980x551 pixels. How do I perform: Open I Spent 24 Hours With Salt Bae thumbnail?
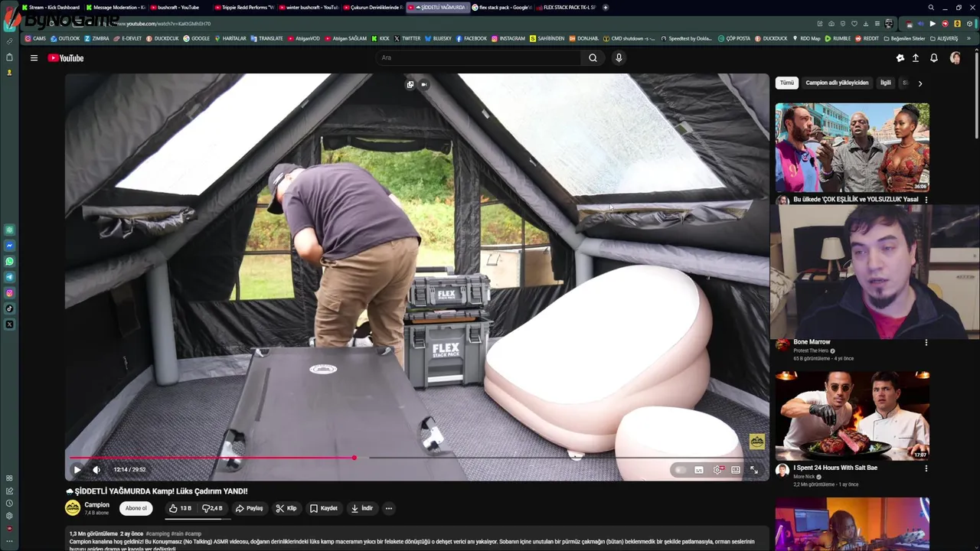[852, 416]
